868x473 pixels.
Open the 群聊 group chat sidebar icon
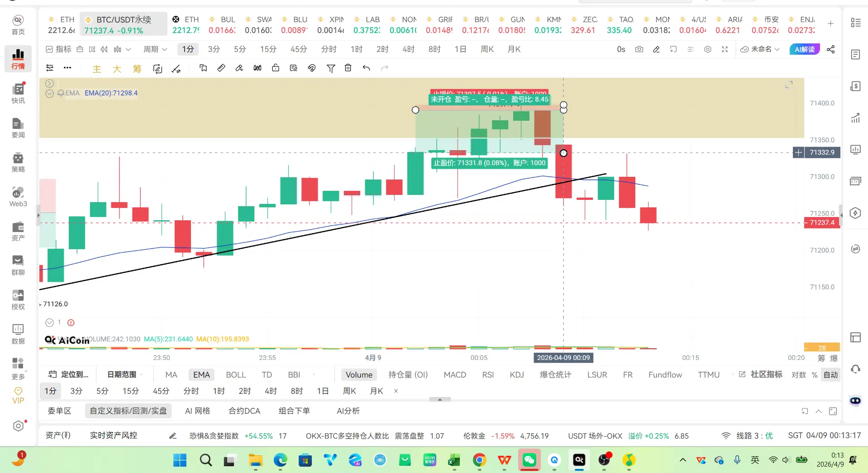click(18, 265)
